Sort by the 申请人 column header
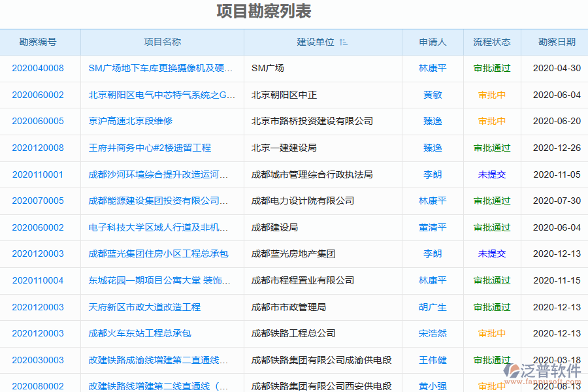Image resolution: width=588 pixels, height=392 pixels. pos(433,42)
